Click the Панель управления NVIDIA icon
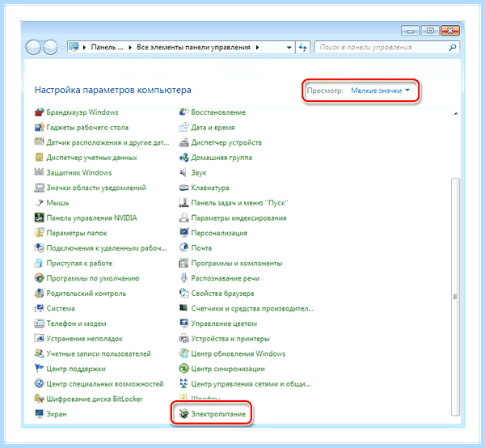 pyautogui.click(x=39, y=218)
